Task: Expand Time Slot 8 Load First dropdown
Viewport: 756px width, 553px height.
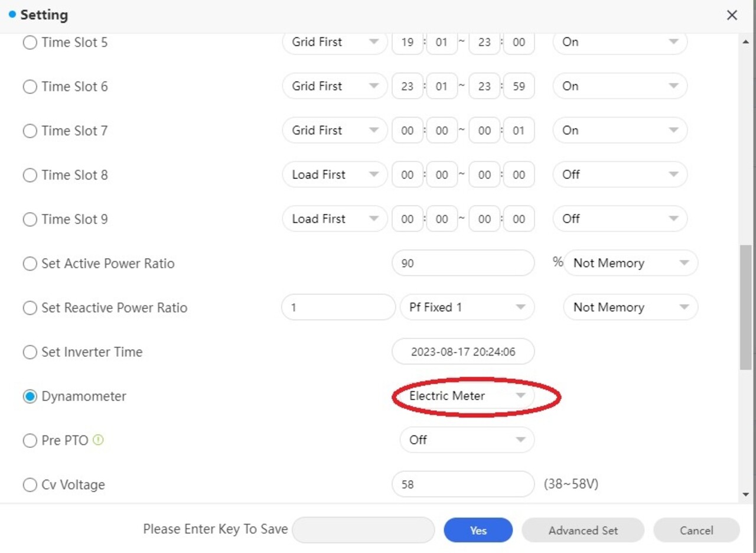Action: point(334,175)
